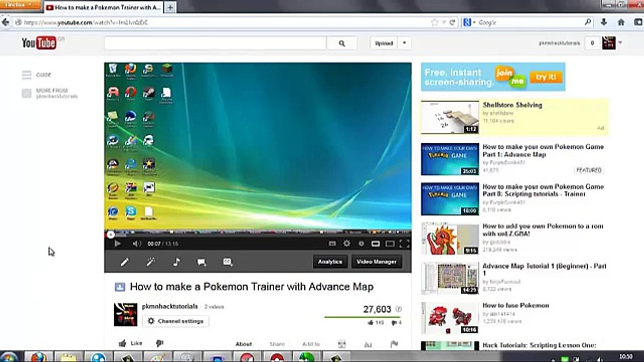Click the thumbs up Like button
644x362 pixels.
pos(130,343)
